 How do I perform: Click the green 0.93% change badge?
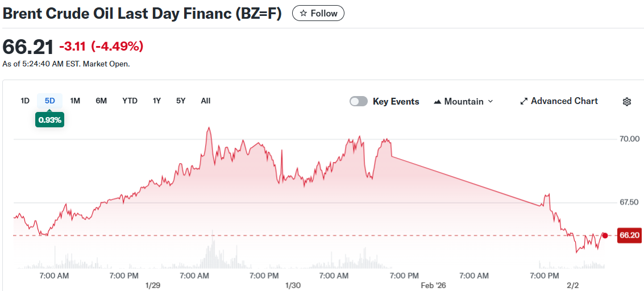(49, 120)
